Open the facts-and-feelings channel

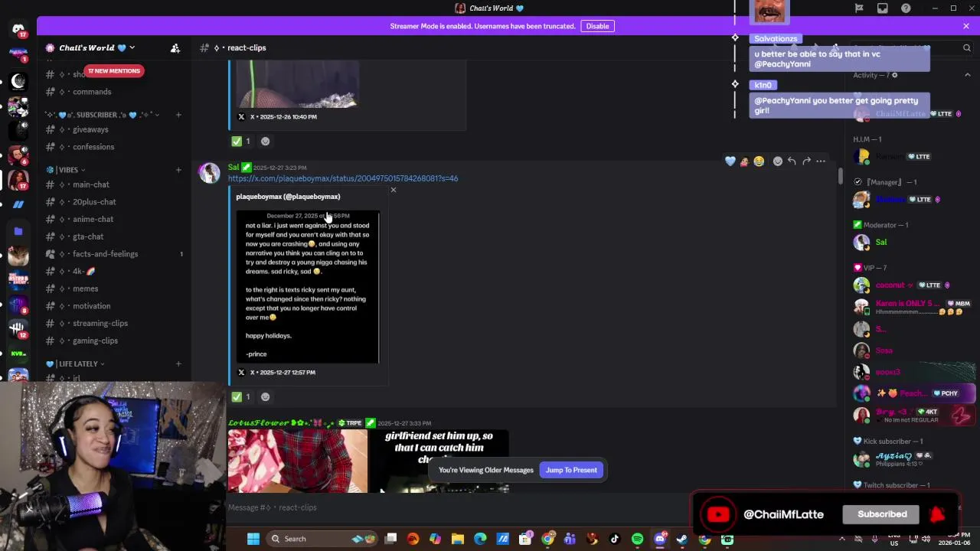click(115, 254)
